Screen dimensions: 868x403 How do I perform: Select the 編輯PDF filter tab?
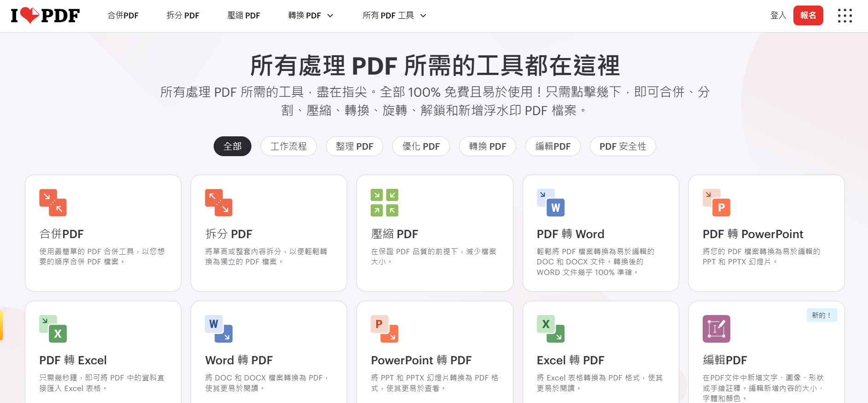[x=553, y=146]
